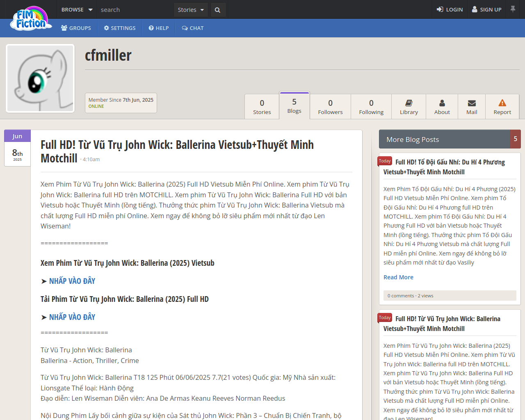Image resolution: width=525 pixels, height=420 pixels.
Task: Open the About tab
Action: [x=442, y=107]
